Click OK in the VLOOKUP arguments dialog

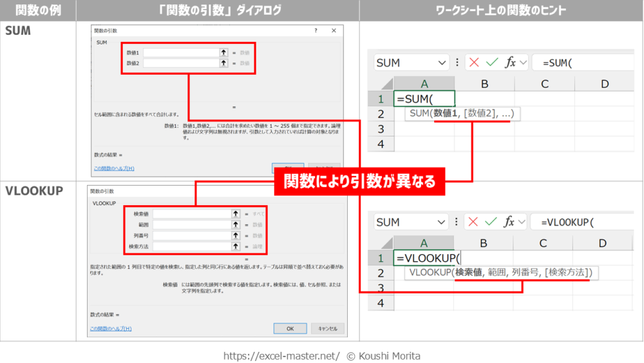tap(290, 328)
